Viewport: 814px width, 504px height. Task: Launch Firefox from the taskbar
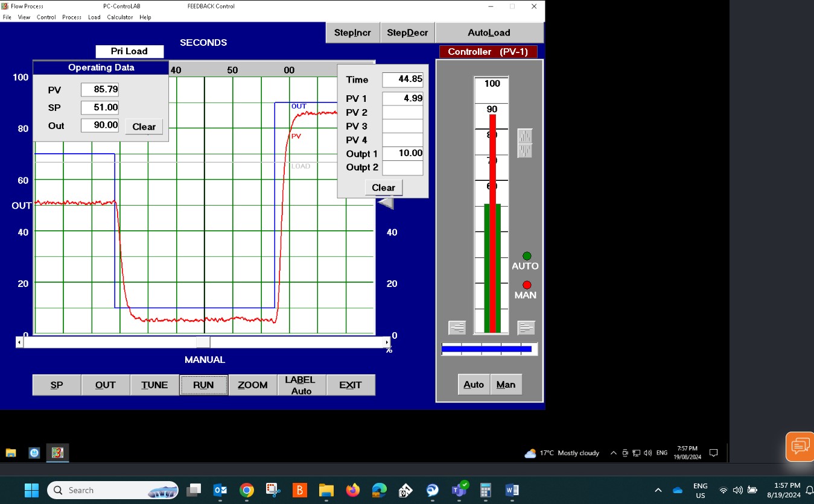coord(352,490)
